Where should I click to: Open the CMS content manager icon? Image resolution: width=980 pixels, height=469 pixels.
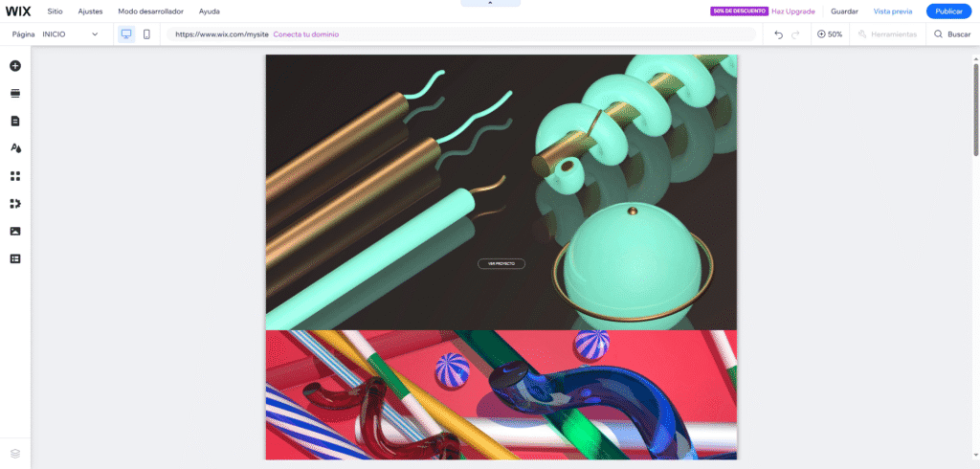coord(15,258)
